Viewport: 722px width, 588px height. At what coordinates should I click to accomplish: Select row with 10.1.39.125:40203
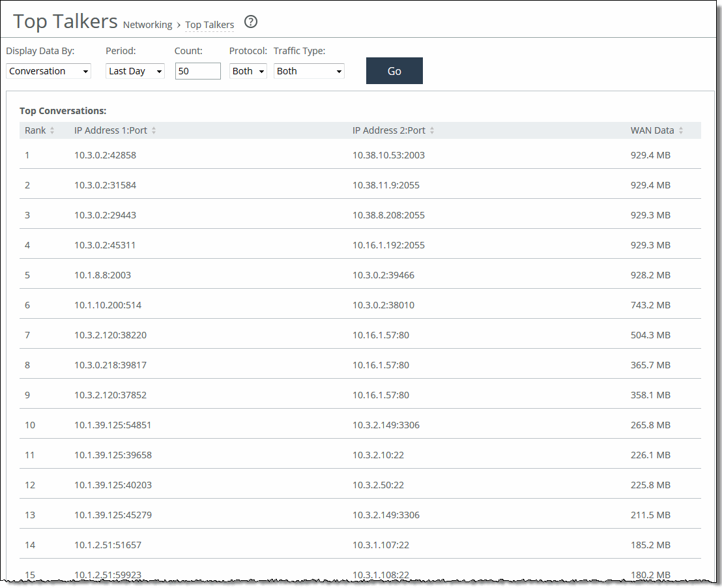point(113,485)
